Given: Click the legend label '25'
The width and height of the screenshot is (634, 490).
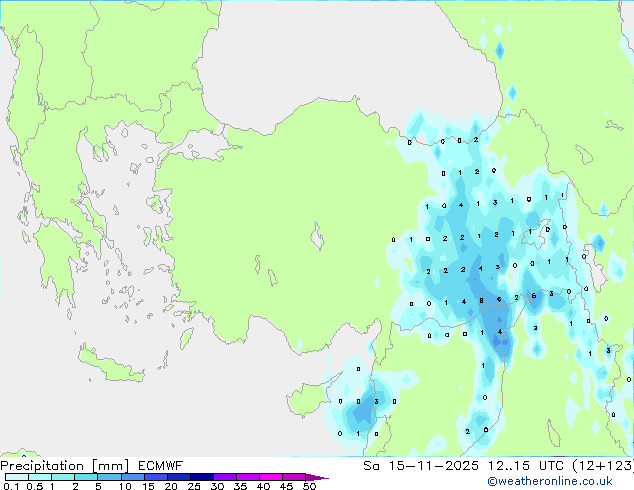Looking at the screenshot, I should coord(194,486).
